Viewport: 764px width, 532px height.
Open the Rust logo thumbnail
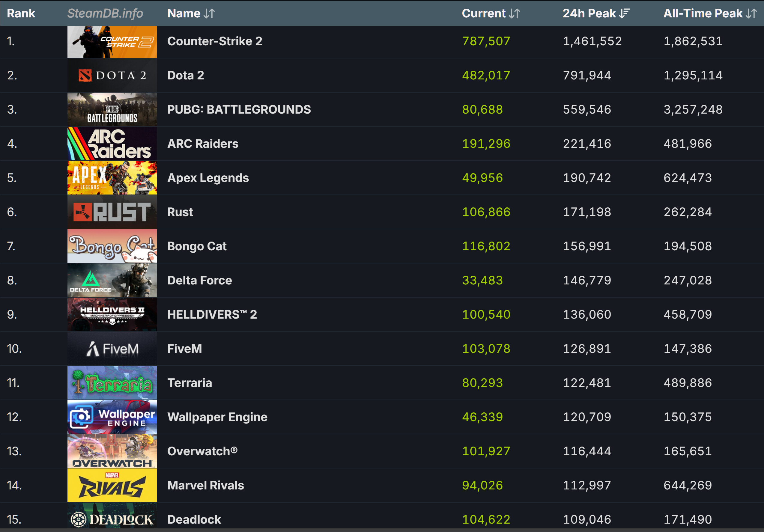[112, 212]
